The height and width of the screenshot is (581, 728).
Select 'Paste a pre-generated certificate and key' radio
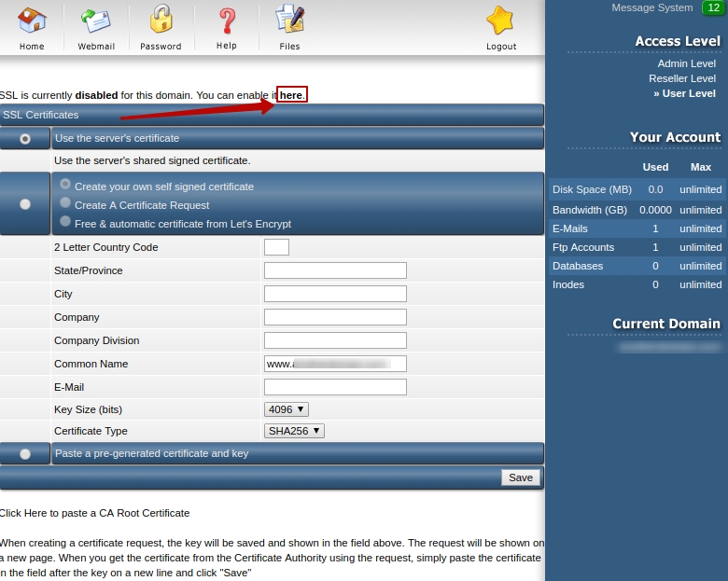coord(25,454)
